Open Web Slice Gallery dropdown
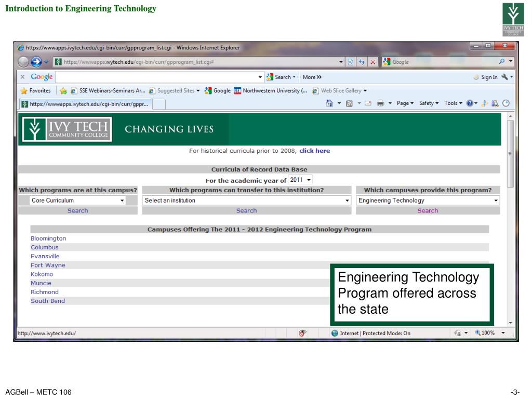532x399 pixels. point(339,90)
